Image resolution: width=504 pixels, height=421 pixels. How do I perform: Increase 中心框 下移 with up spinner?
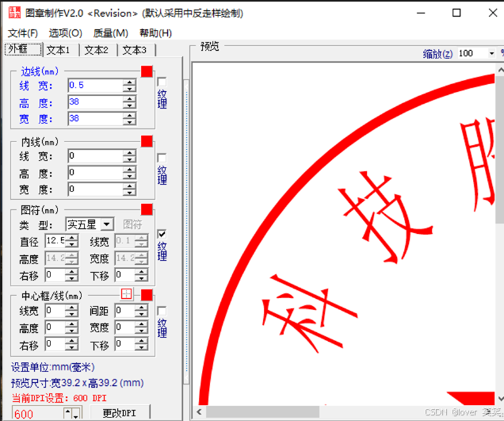tap(141, 341)
